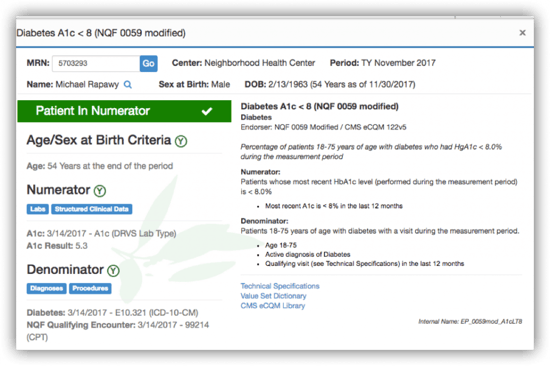Click the Patient In Numerator banner
Screen dimensions: 550x366
tap(124, 111)
